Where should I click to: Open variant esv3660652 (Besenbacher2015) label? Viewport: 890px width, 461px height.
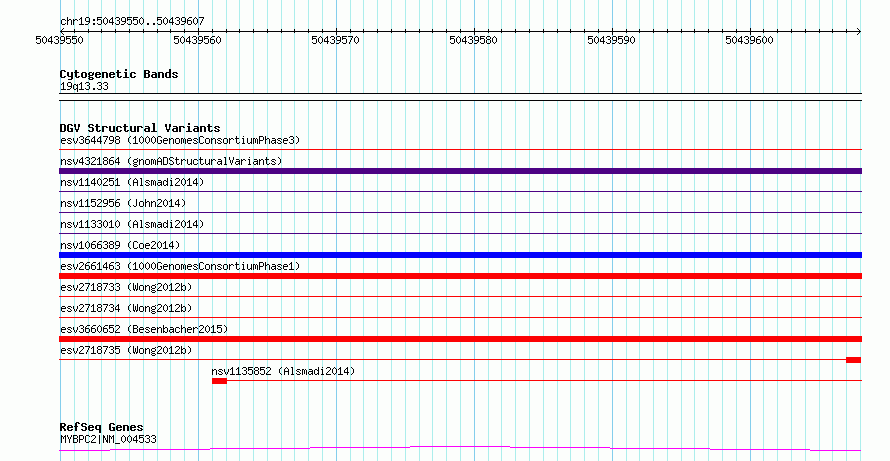coord(144,329)
